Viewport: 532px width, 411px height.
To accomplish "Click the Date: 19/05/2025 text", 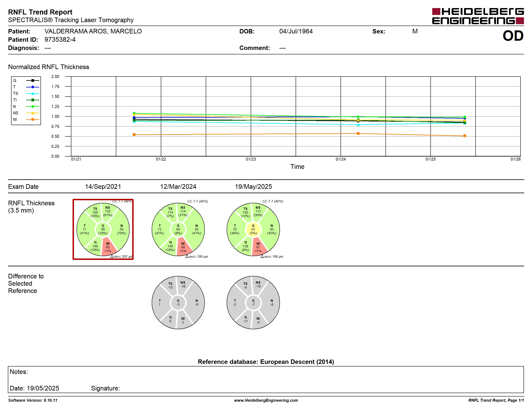I will 34,388.
